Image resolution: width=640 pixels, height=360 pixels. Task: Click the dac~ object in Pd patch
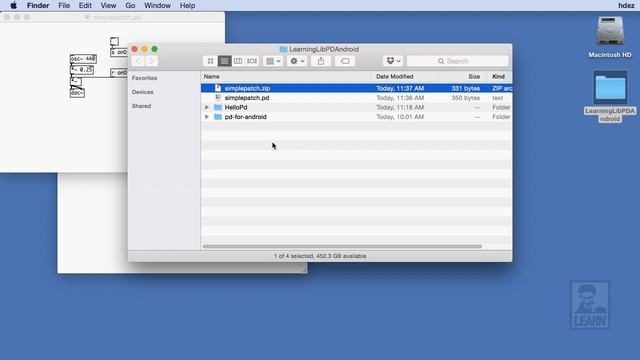(77, 93)
